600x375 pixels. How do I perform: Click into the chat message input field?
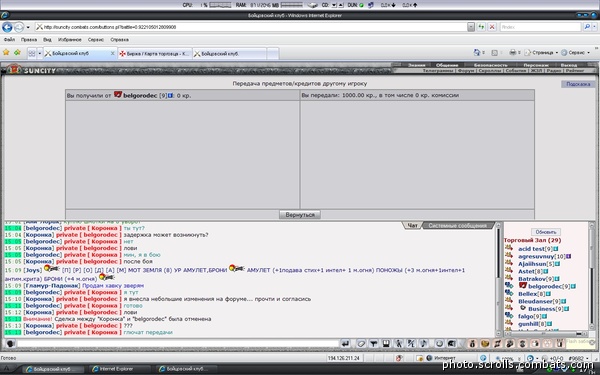(177, 344)
